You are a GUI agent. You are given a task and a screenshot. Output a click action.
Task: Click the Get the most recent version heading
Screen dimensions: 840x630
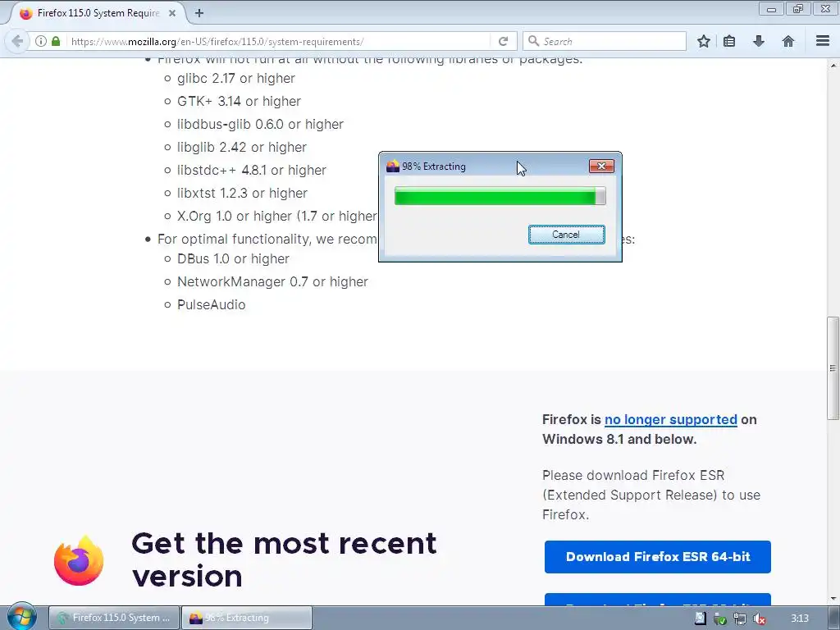[284, 559]
